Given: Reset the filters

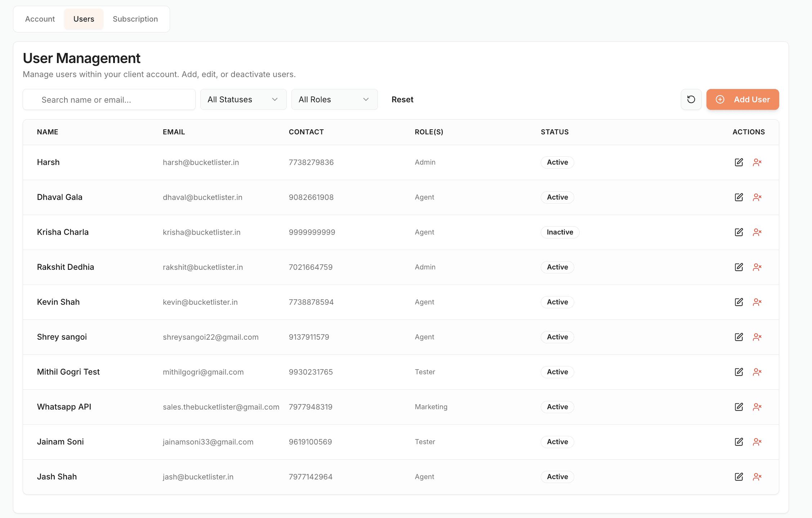Looking at the screenshot, I should coord(402,99).
